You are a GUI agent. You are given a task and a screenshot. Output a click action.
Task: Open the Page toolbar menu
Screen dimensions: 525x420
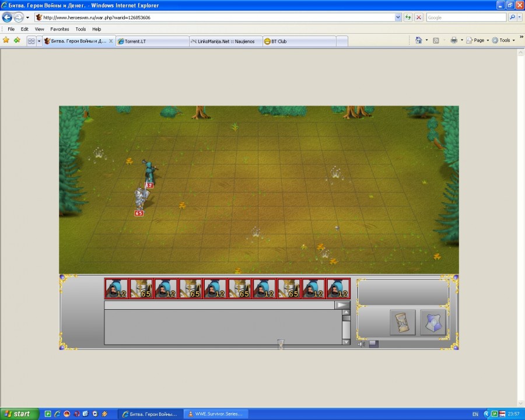(x=477, y=40)
